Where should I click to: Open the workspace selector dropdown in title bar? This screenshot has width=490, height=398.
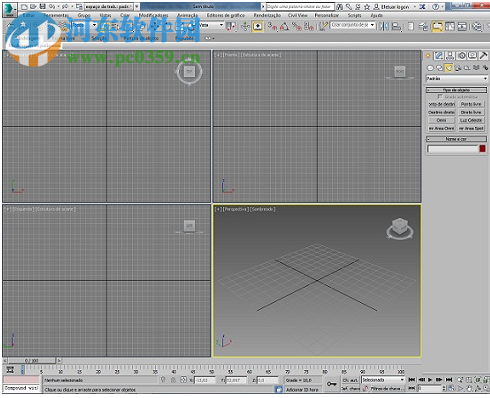pyautogui.click(x=109, y=6)
